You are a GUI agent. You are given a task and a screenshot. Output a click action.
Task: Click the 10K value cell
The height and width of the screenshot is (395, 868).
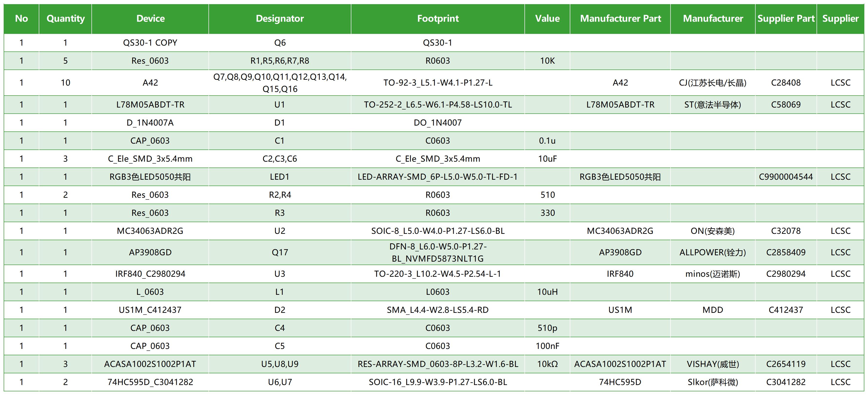tap(547, 61)
